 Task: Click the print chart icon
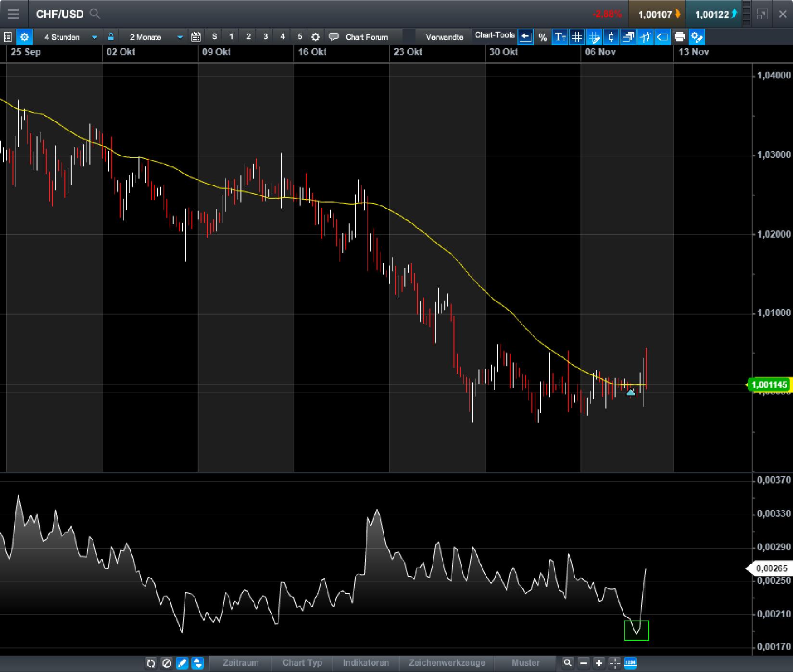tap(679, 37)
